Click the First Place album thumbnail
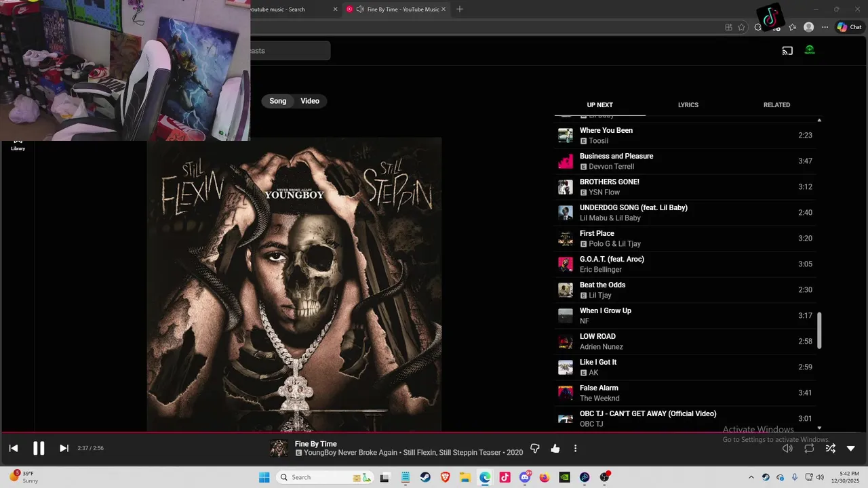The width and height of the screenshot is (868, 488). click(566, 239)
